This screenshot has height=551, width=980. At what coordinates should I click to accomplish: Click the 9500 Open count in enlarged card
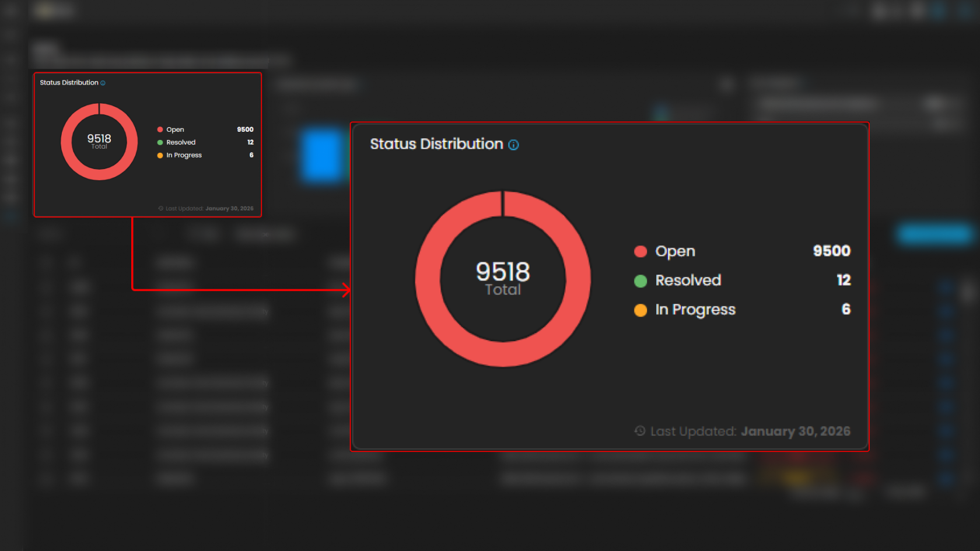831,251
